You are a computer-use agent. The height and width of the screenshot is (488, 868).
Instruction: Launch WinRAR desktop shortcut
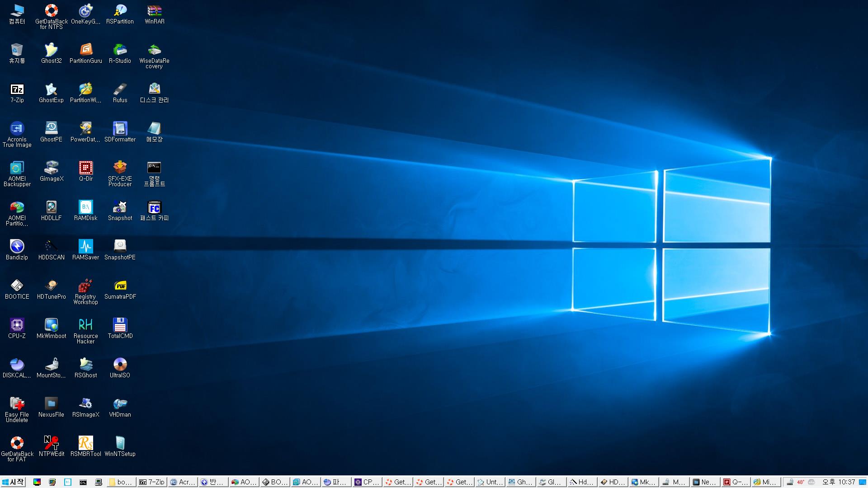click(155, 14)
